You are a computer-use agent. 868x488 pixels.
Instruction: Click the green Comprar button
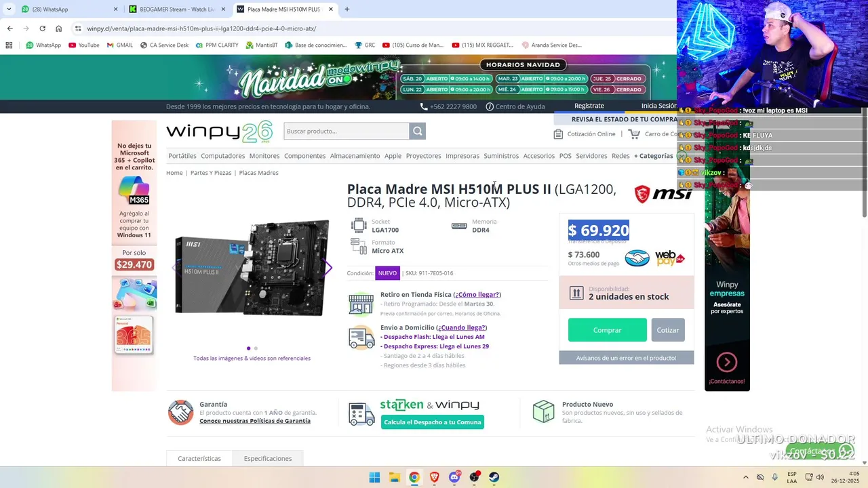coord(607,330)
